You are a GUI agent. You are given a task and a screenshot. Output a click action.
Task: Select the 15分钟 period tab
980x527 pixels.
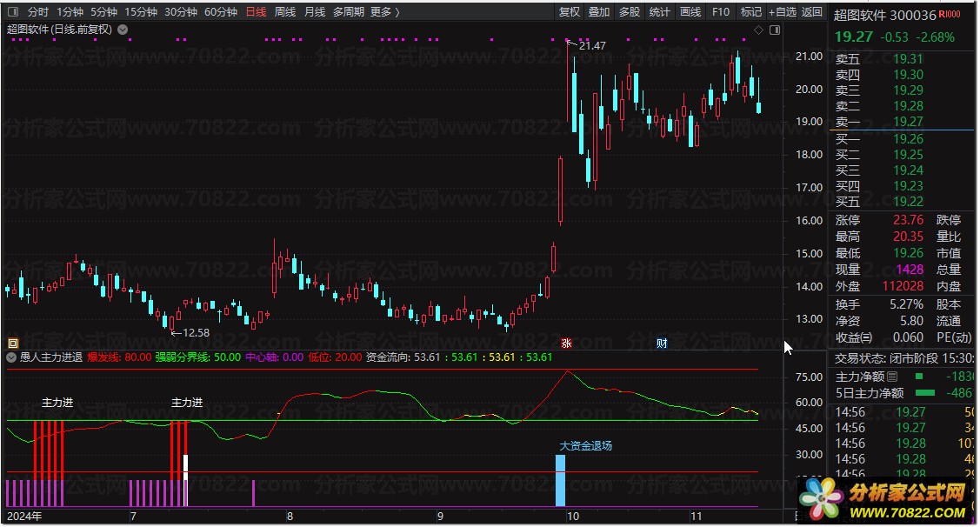[141, 12]
